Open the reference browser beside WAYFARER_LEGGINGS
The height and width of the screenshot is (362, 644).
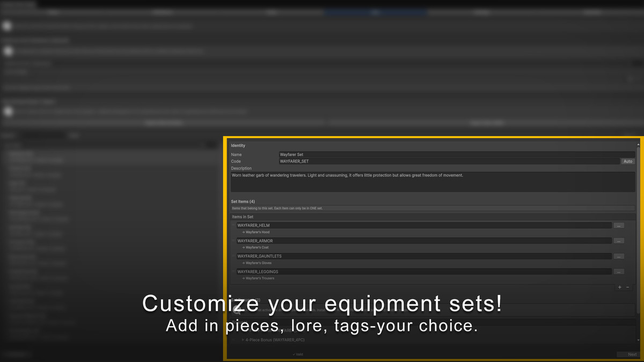pos(619,271)
